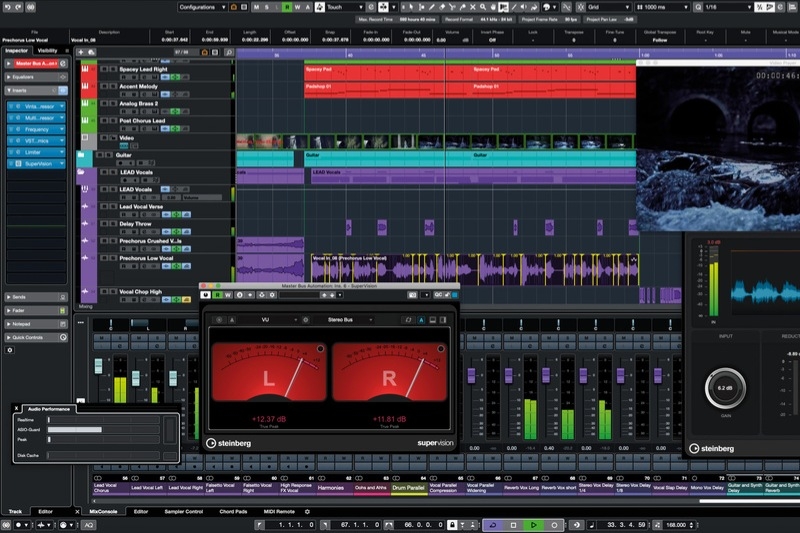The height and width of the screenshot is (533, 800).
Task: Select the Mute X tool
Action: pyautogui.click(x=472, y=7)
